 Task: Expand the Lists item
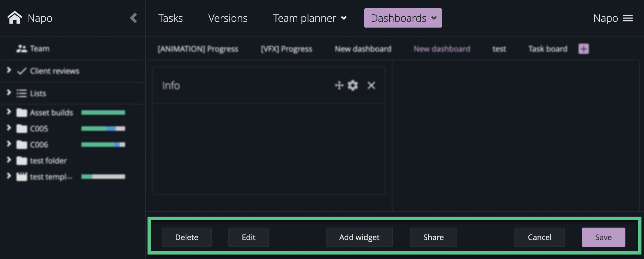coord(9,93)
